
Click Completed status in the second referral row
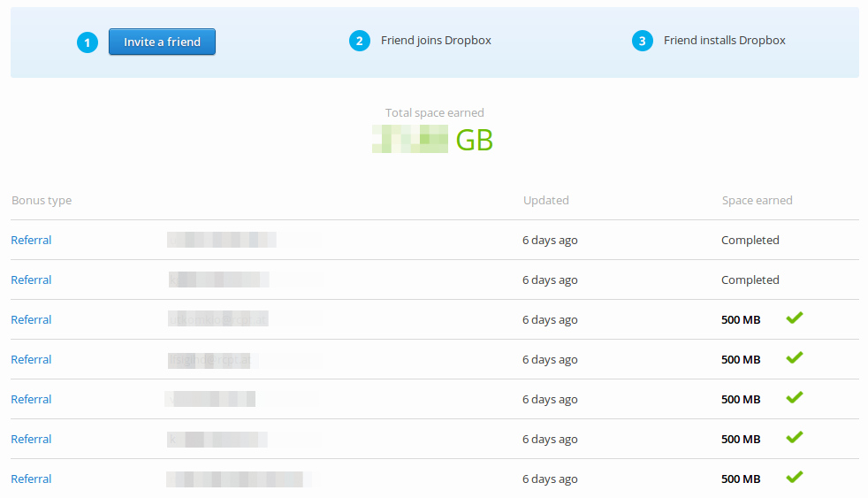[x=750, y=280]
